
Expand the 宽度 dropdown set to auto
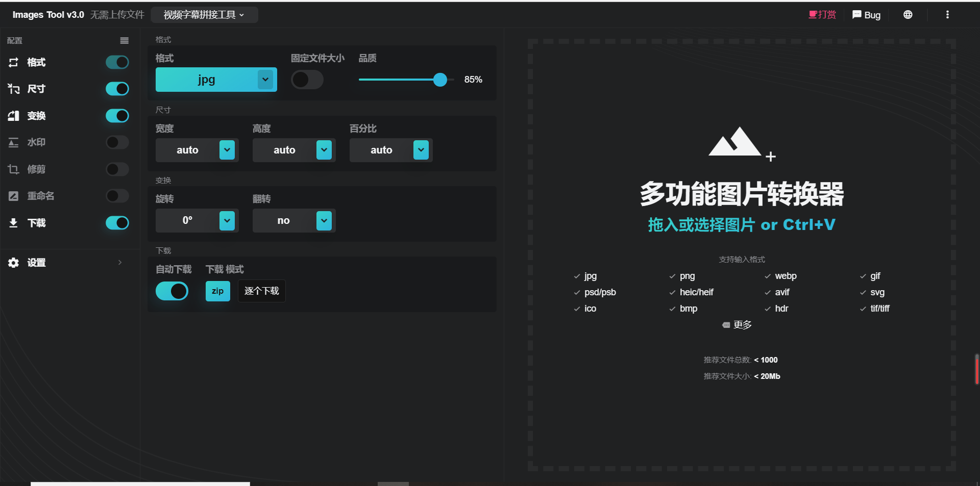(197, 150)
